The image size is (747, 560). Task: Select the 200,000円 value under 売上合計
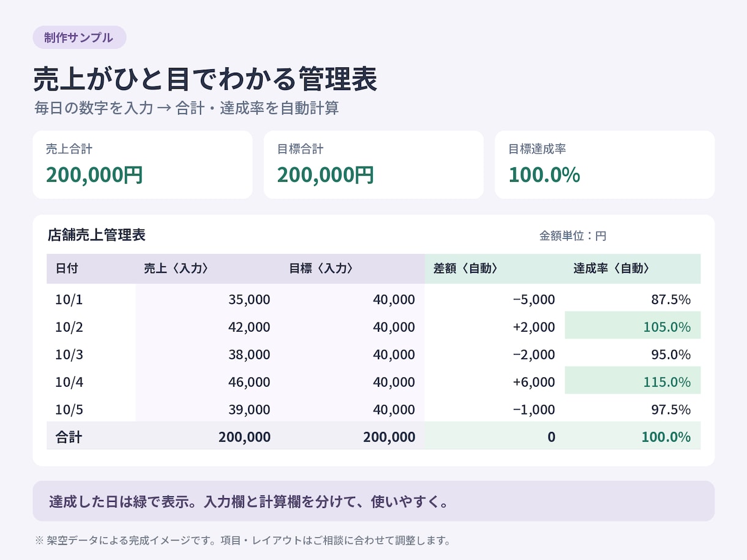click(94, 175)
